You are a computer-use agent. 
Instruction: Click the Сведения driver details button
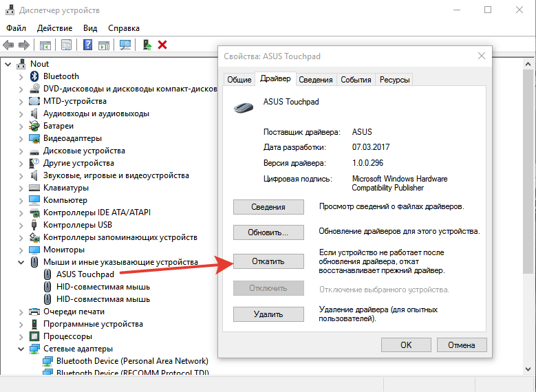[268, 207]
